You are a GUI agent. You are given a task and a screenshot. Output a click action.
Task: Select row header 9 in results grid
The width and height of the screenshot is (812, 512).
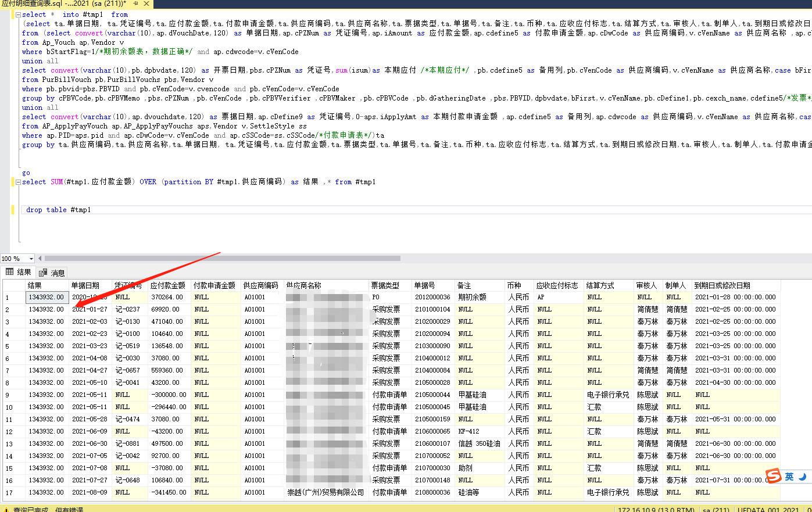(x=14, y=395)
